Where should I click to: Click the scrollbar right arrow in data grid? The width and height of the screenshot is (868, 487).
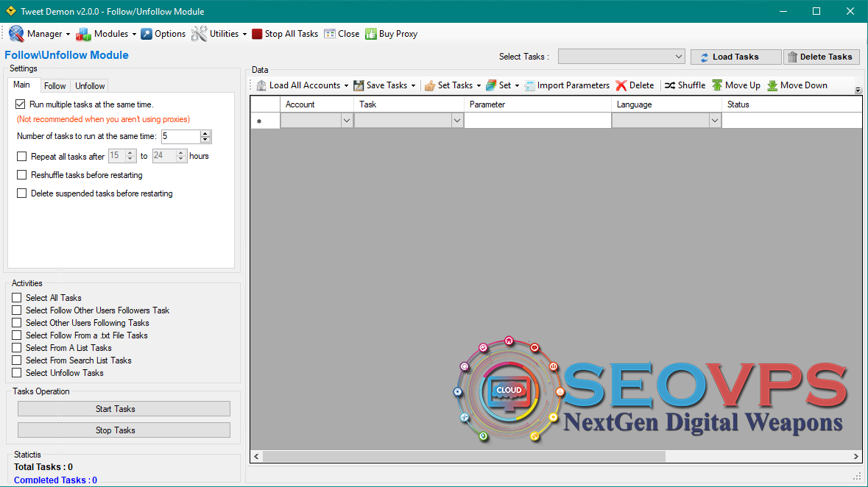click(x=855, y=457)
